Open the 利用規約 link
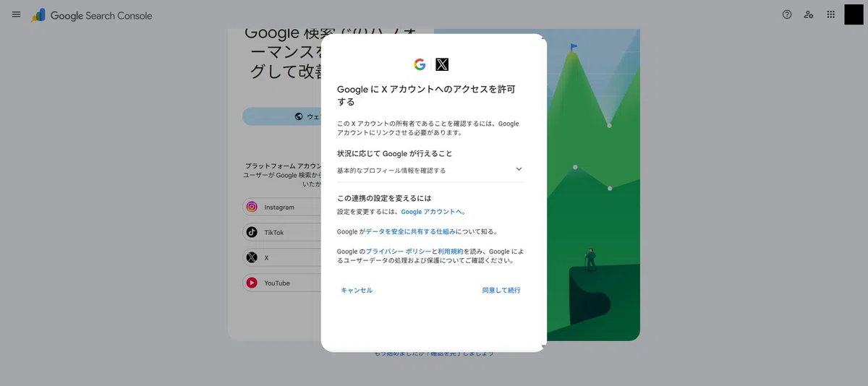This screenshot has height=386, width=868. point(451,252)
